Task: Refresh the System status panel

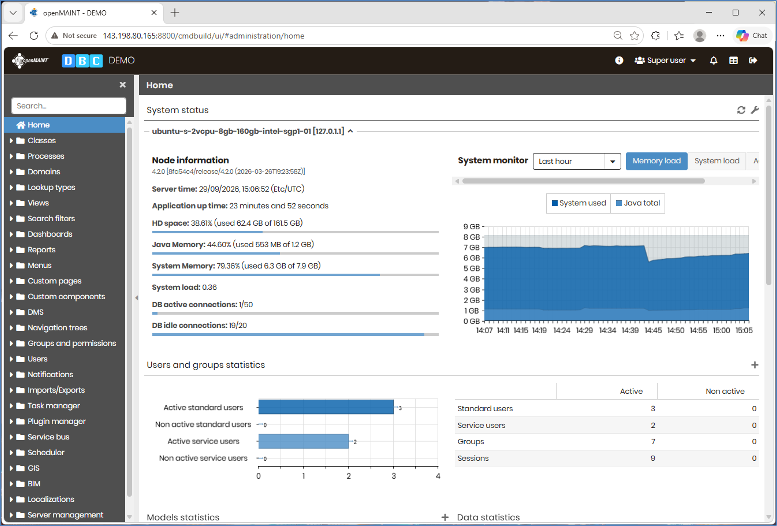Action: pyautogui.click(x=741, y=110)
